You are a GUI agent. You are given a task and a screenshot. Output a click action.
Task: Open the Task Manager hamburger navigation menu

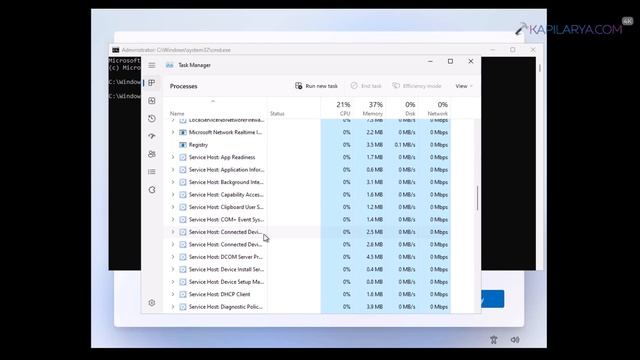click(x=152, y=65)
